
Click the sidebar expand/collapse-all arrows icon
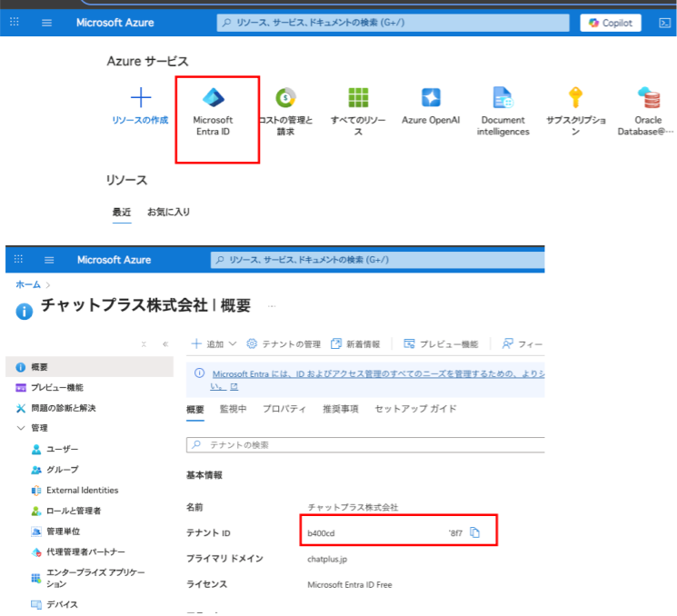tap(144, 344)
